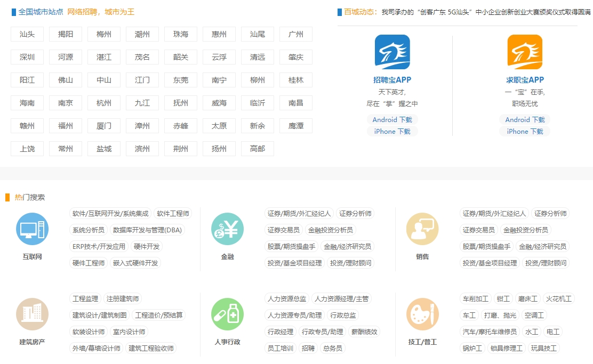593x364 pixels.
Task: Open the 建筑房产 category building icon
Action: (32, 314)
